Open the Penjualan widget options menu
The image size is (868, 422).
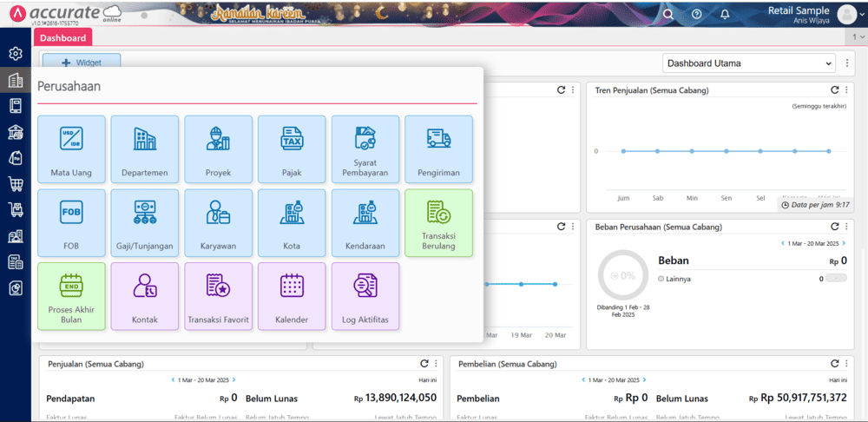pos(436,363)
